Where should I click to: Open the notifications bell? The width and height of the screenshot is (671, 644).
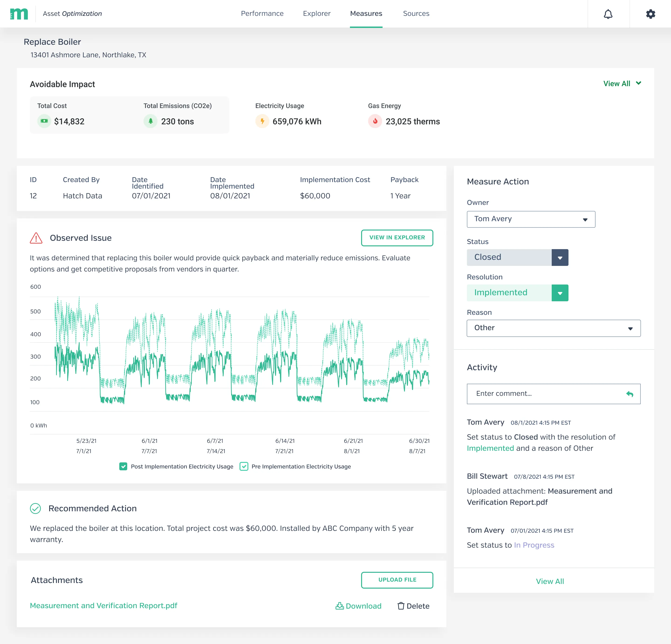pyautogui.click(x=608, y=14)
